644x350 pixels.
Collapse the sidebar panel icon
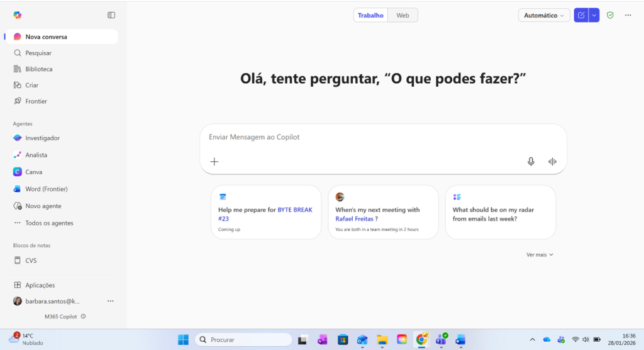click(x=111, y=15)
